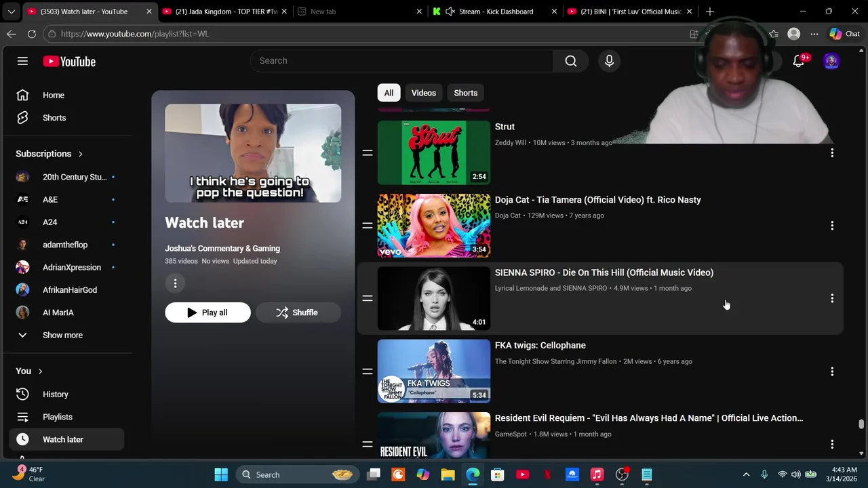
Task: Expand the Subscriptions section
Action: pos(49,154)
